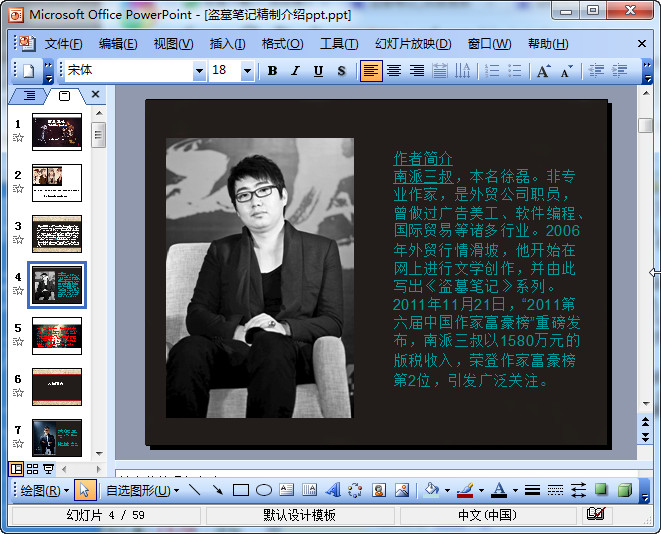Select slide 7 thumbnail
Screen dimensions: 661x534
click(x=57, y=438)
